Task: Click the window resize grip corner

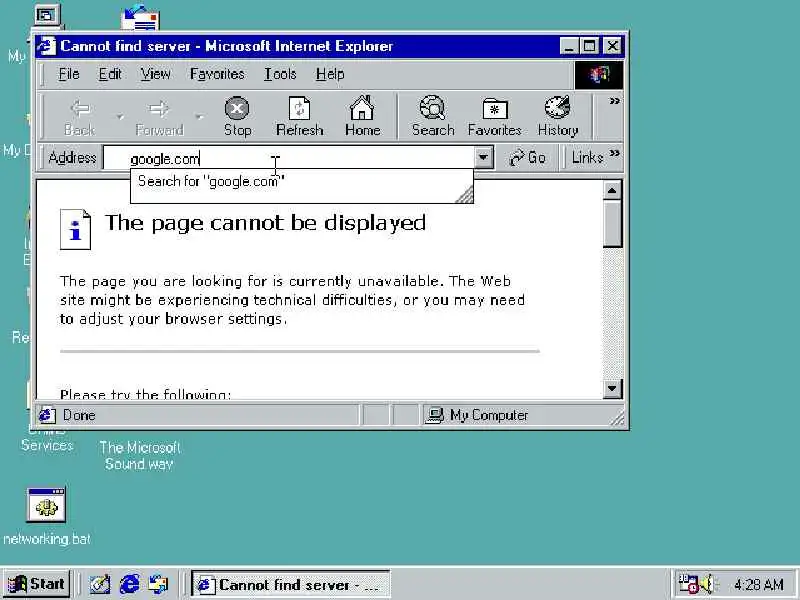Action: [x=617, y=419]
